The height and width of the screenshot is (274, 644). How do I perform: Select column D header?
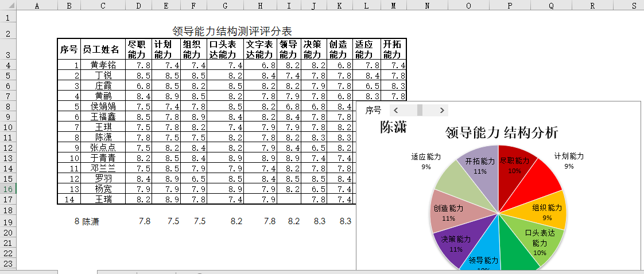pyautogui.click(x=139, y=5)
